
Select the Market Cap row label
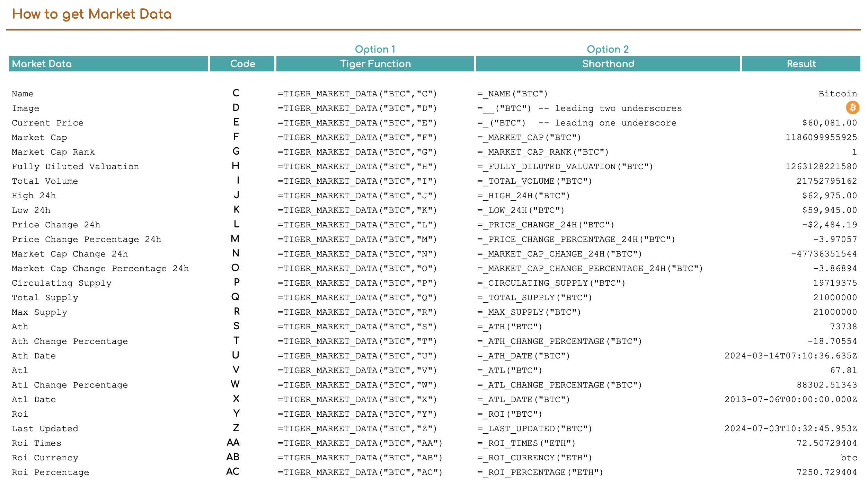coord(39,137)
